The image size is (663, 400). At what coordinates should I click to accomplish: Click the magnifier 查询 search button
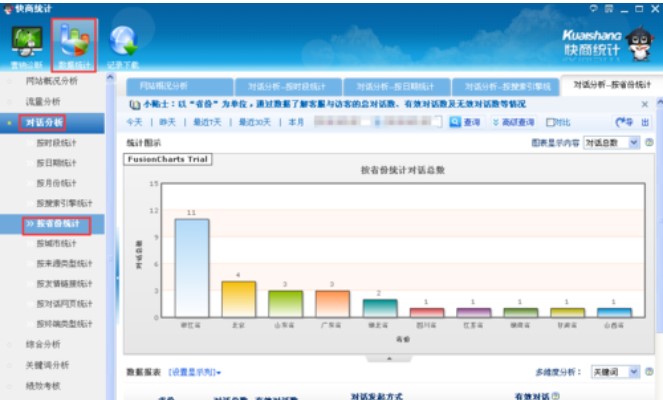(465, 122)
